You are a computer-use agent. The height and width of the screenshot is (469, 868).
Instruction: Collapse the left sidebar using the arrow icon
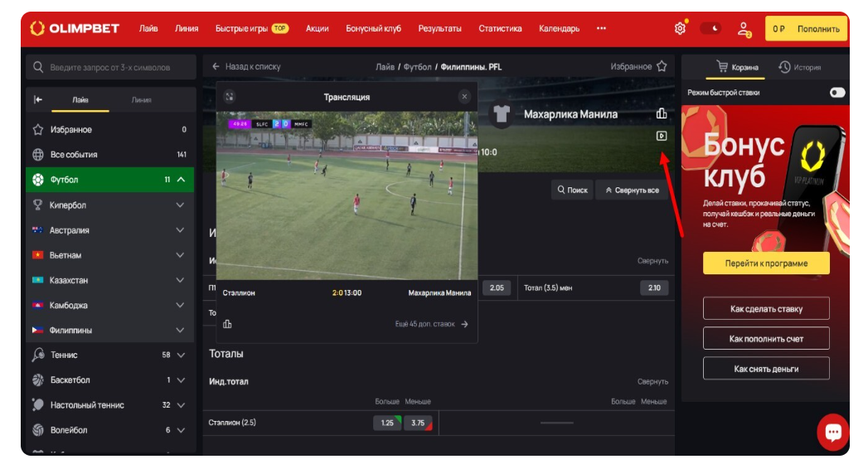[x=38, y=99]
